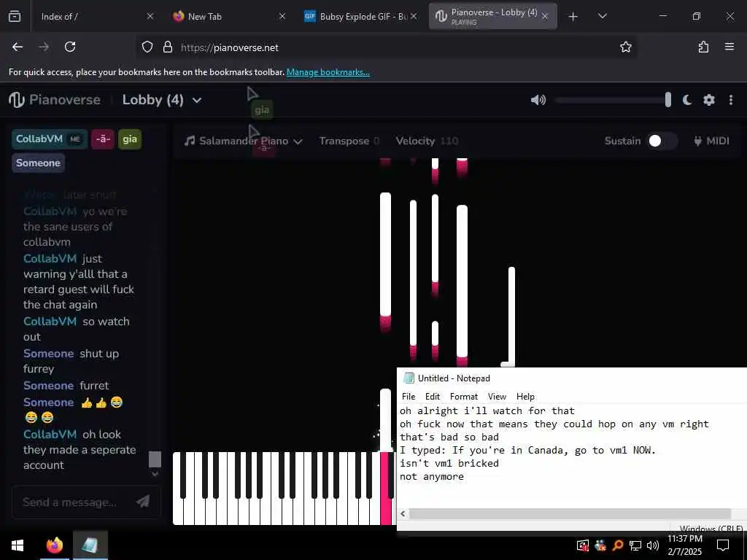The width and height of the screenshot is (747, 560).
Task: Toggle dark mode moon icon
Action: (x=687, y=99)
